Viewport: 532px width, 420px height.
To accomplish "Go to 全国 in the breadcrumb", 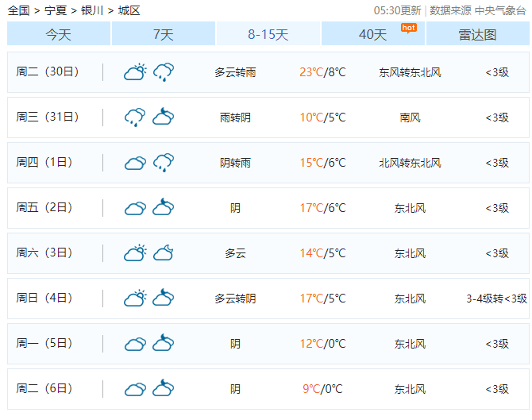I will click(x=18, y=10).
